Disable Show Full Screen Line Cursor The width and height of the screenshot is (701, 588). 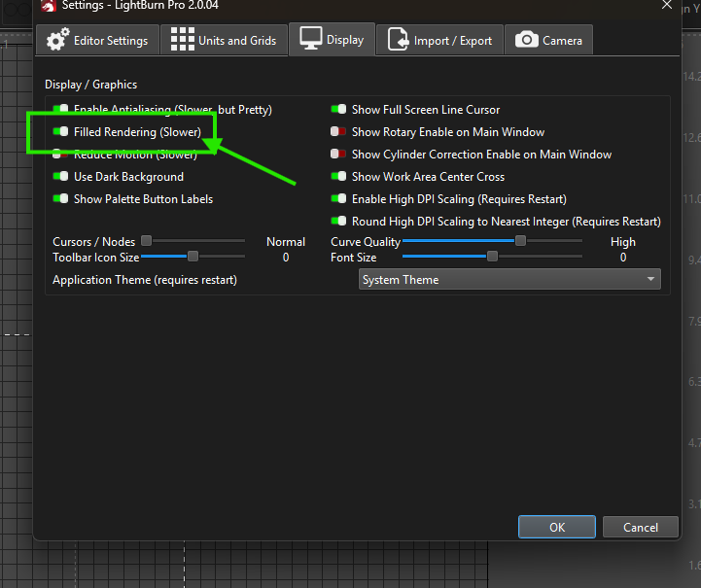339,110
